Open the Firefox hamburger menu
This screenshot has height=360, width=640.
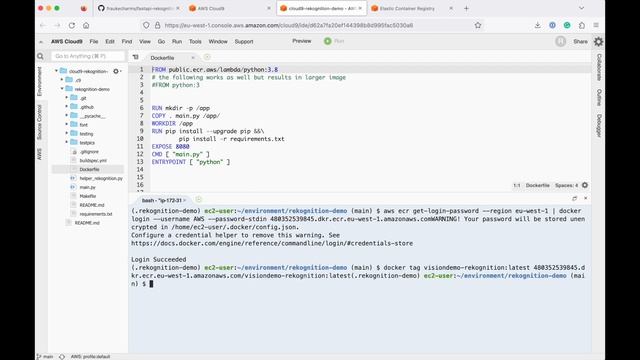pyautogui.click(x=596, y=25)
